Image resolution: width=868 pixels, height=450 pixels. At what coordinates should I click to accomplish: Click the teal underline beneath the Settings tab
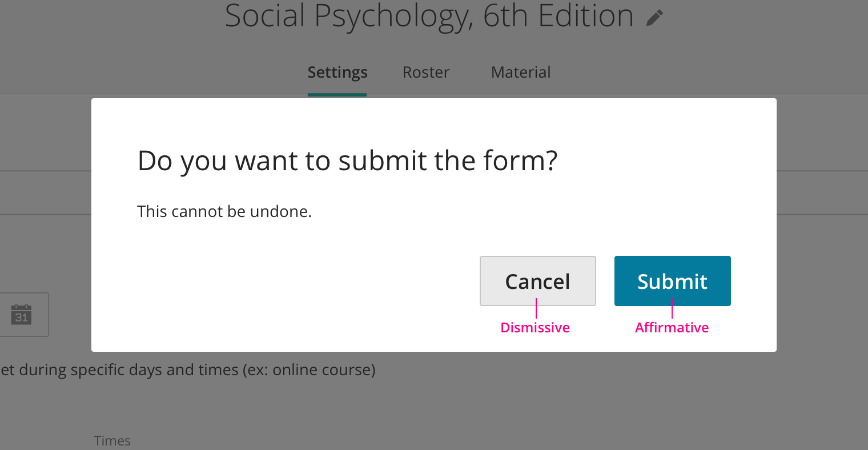click(x=337, y=95)
